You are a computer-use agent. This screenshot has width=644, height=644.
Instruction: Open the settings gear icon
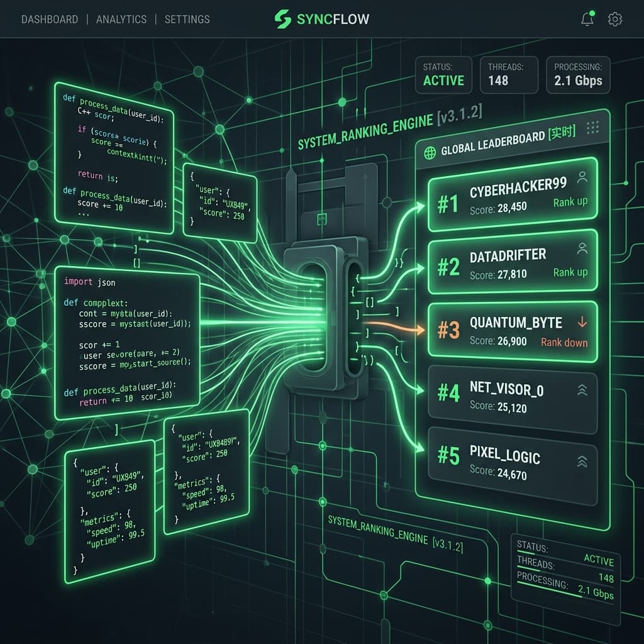pos(615,19)
